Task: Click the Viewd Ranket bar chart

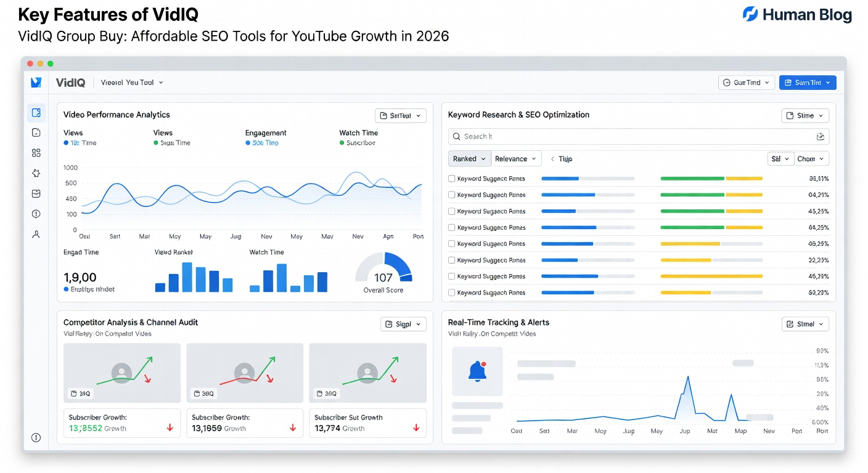Action: pos(194,277)
